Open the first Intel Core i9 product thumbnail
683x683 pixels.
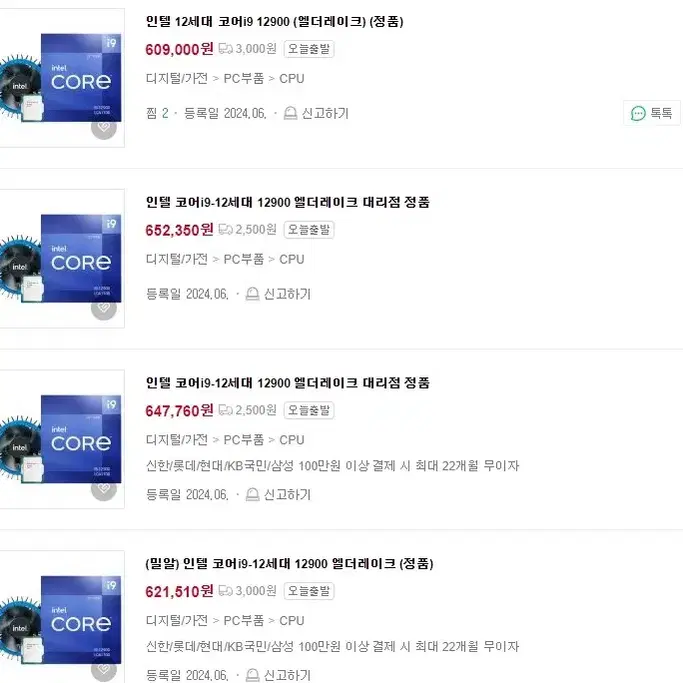coord(61,78)
